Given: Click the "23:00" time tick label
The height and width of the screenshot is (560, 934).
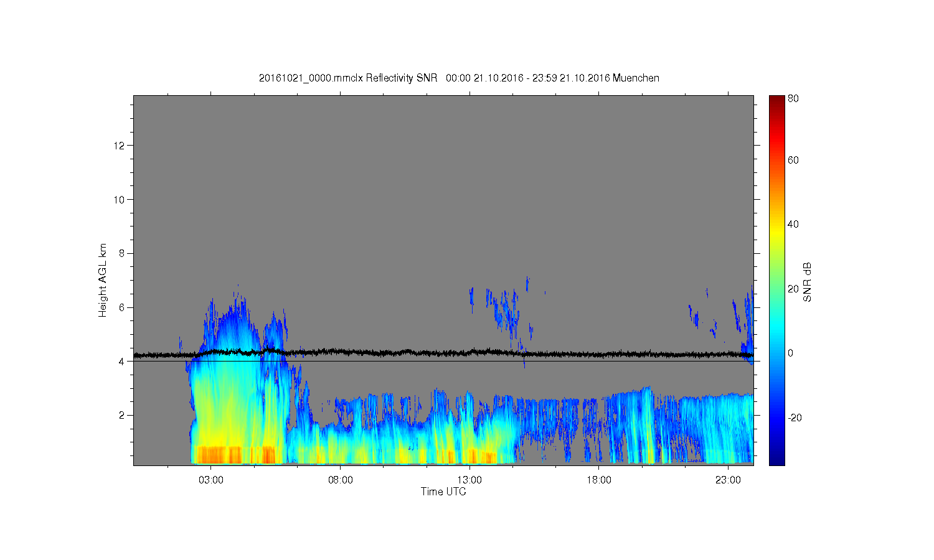Looking at the screenshot, I should click(x=728, y=480).
